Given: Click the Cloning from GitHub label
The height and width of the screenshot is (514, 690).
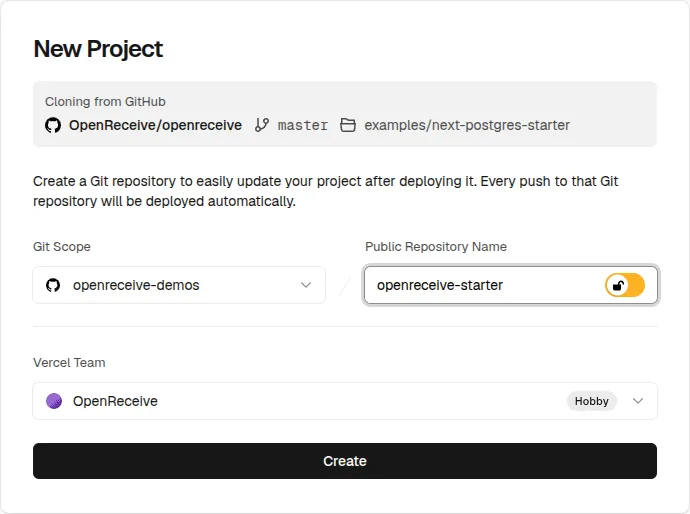Looking at the screenshot, I should [x=105, y=102].
